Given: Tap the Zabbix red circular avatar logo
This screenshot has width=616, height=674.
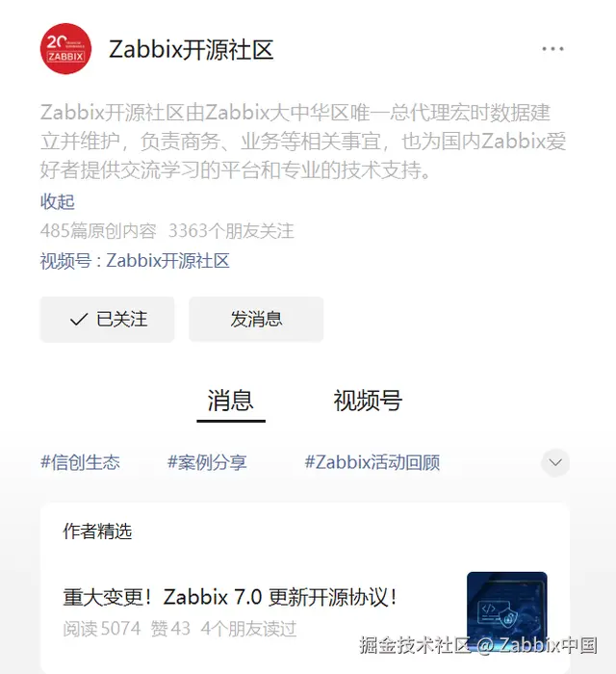Looking at the screenshot, I should coord(65,48).
